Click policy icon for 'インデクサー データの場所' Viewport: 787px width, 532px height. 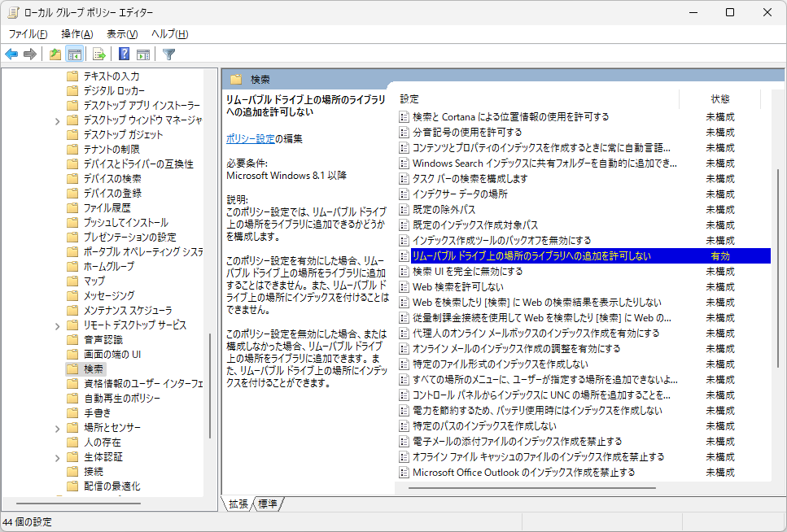(x=404, y=194)
